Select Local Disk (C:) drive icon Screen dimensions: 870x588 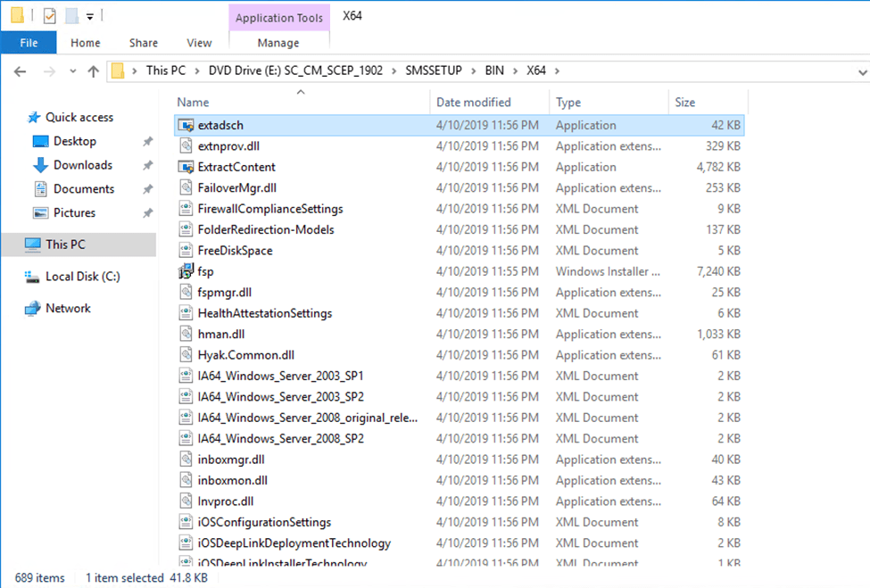[33, 277]
